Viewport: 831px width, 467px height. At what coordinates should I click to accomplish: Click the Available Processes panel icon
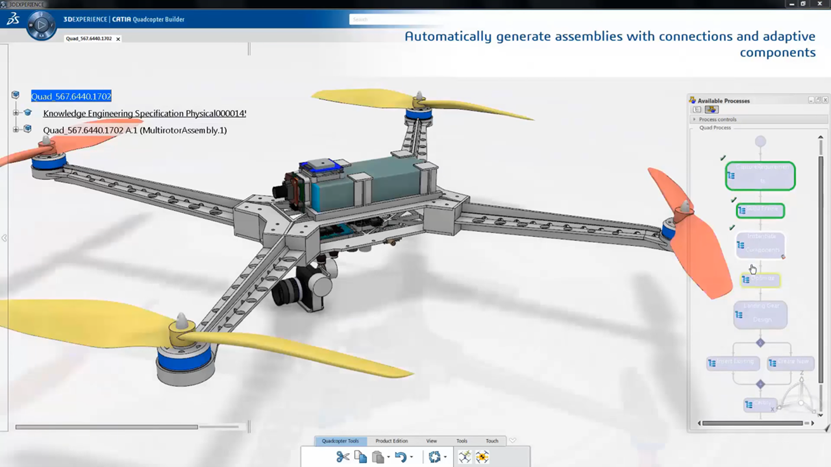coord(692,100)
